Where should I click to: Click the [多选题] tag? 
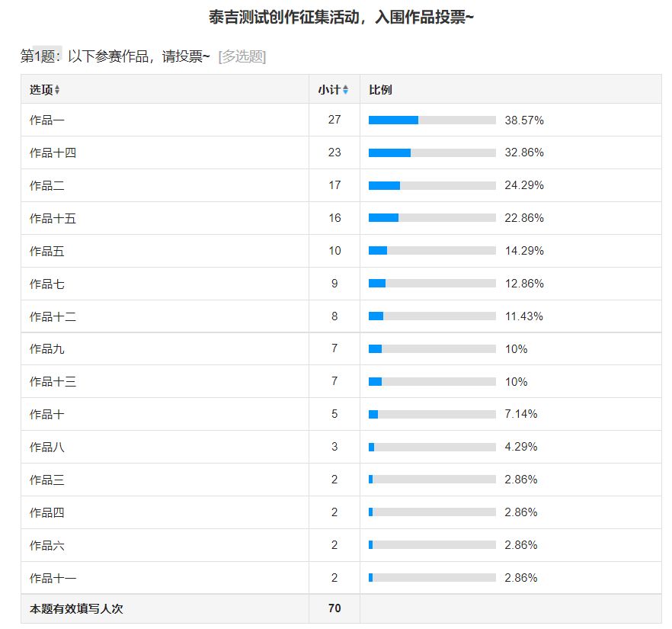point(242,57)
